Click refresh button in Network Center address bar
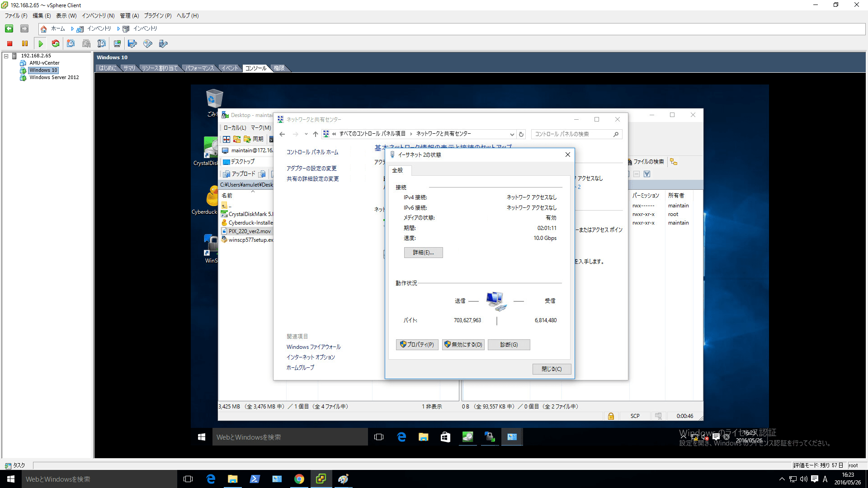Screen dimensions: 868x488 tap(521, 134)
